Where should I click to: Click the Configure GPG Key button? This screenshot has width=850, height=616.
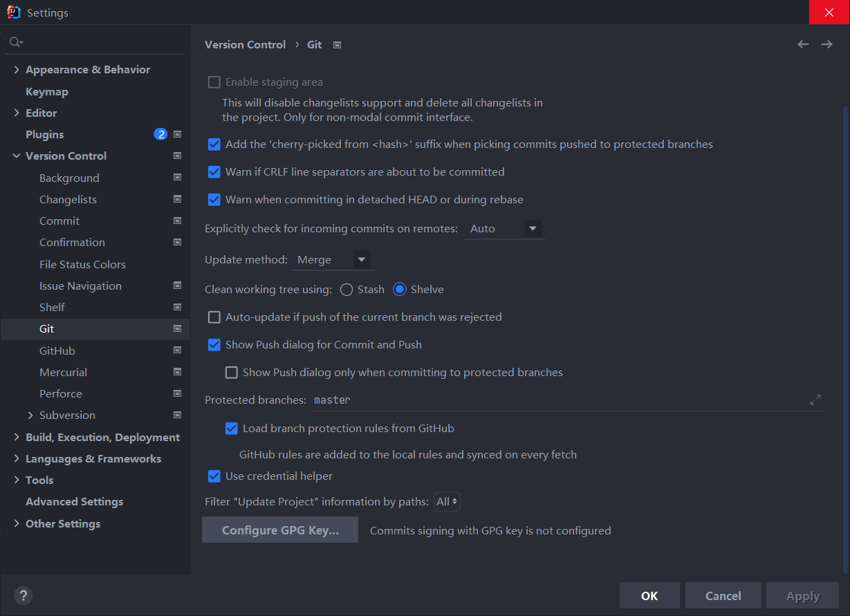tap(280, 530)
